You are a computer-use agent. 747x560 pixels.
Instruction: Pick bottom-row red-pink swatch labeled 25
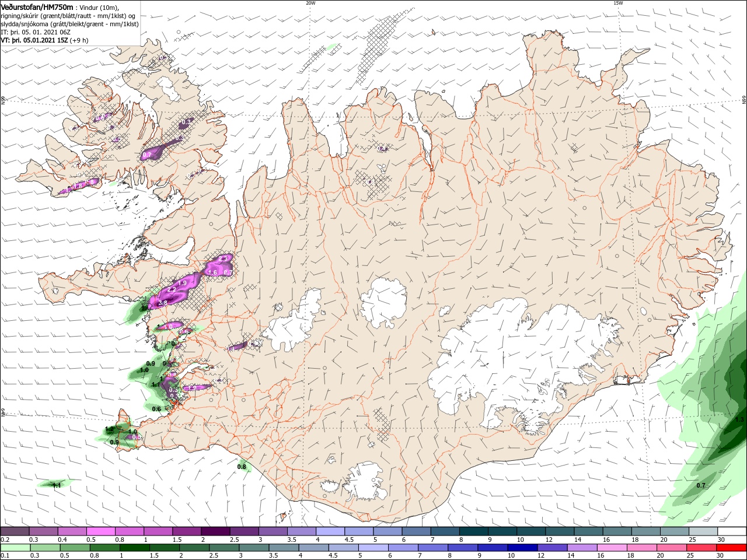pyautogui.click(x=701, y=548)
